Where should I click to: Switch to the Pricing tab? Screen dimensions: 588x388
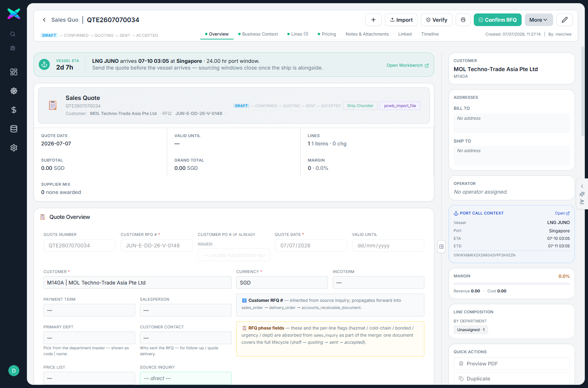pos(327,34)
